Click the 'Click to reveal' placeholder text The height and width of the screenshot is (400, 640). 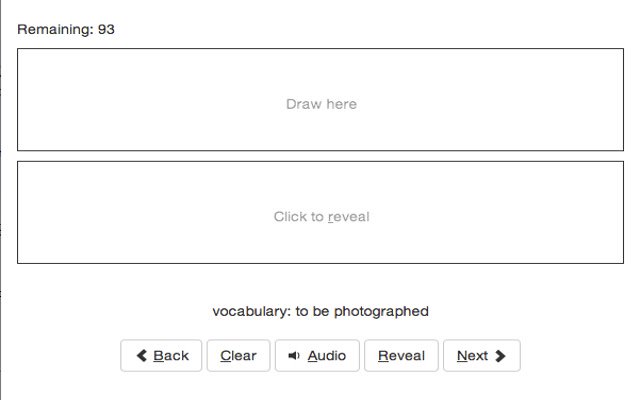tap(321, 216)
